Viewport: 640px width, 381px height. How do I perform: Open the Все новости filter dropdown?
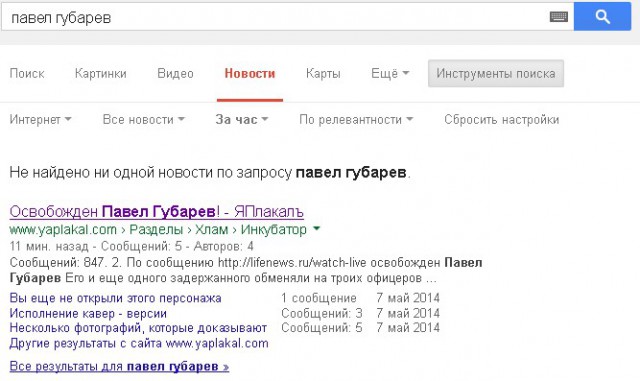(144, 120)
